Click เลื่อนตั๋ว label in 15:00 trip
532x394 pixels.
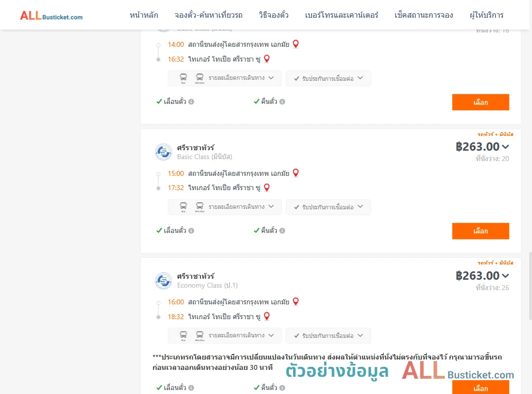point(175,230)
